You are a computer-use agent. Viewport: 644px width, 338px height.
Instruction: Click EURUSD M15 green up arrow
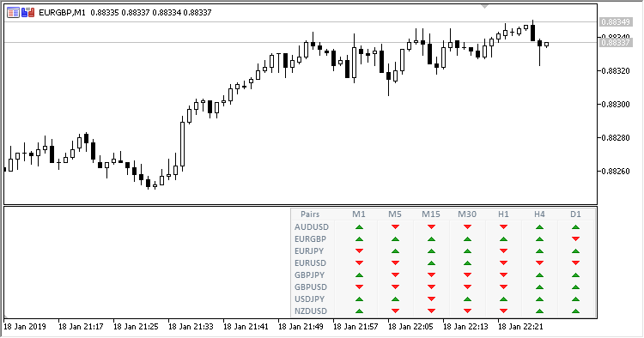(x=431, y=263)
